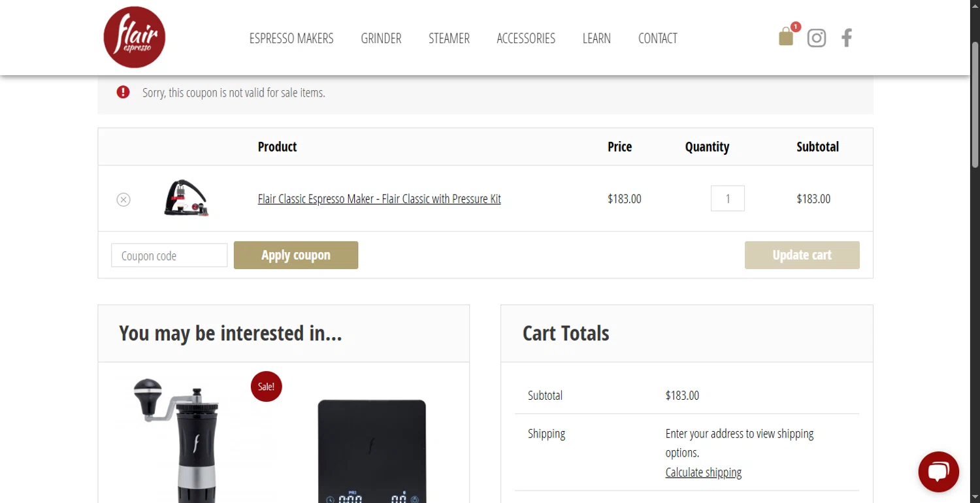Focus the Coupon code field

(169, 255)
